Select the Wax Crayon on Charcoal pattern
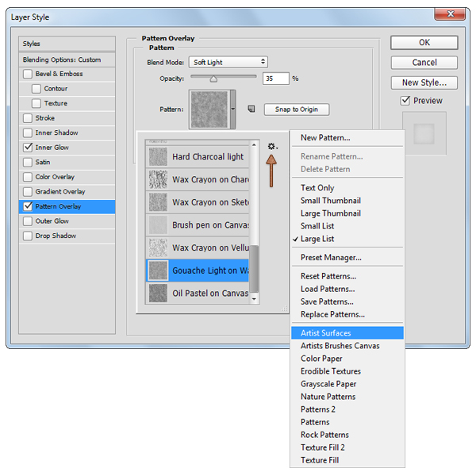 pos(198,179)
